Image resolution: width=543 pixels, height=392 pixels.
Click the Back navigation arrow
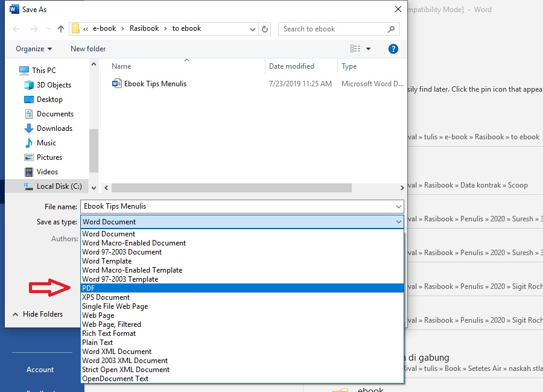[x=16, y=29]
